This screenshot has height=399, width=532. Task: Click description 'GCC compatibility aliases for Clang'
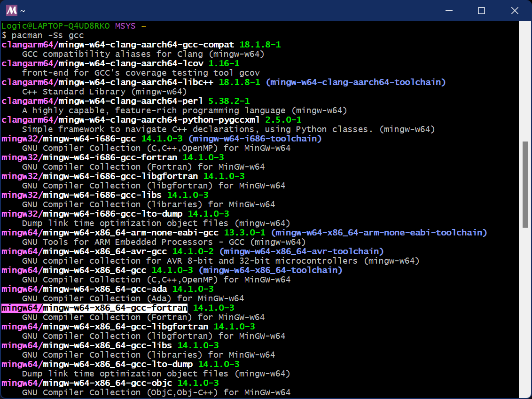(x=113, y=54)
